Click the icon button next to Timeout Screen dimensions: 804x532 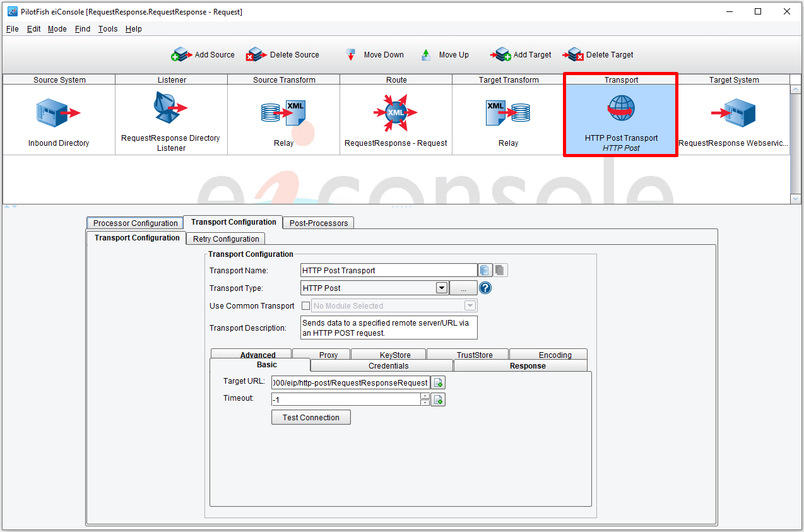(438, 399)
